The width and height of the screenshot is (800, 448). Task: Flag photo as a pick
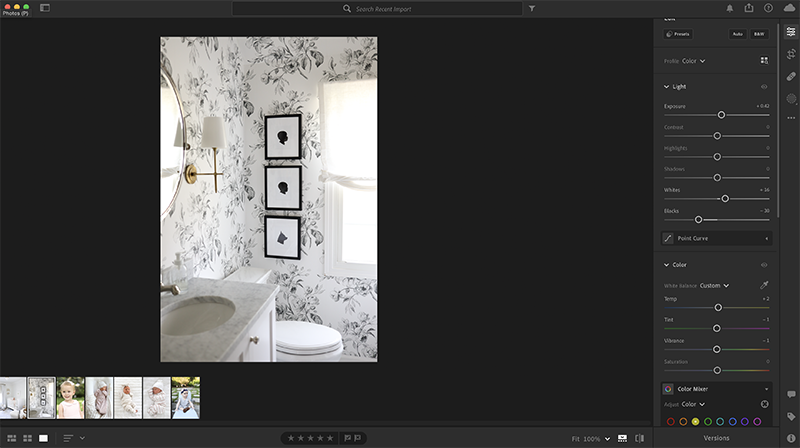pos(347,438)
